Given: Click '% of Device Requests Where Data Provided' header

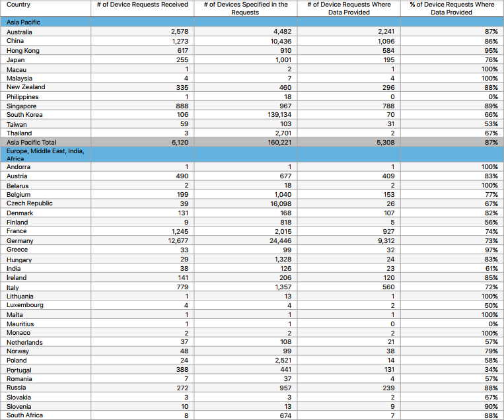Looking at the screenshot, I should click(x=452, y=9).
